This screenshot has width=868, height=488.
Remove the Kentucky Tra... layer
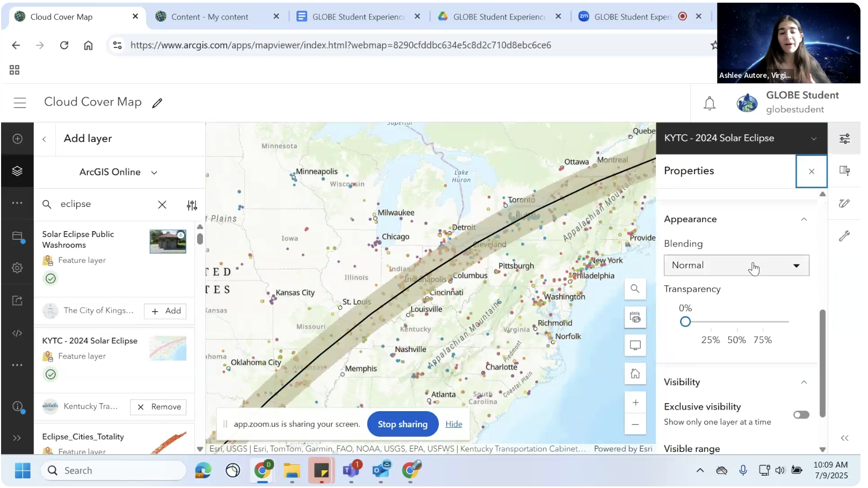tap(158, 407)
